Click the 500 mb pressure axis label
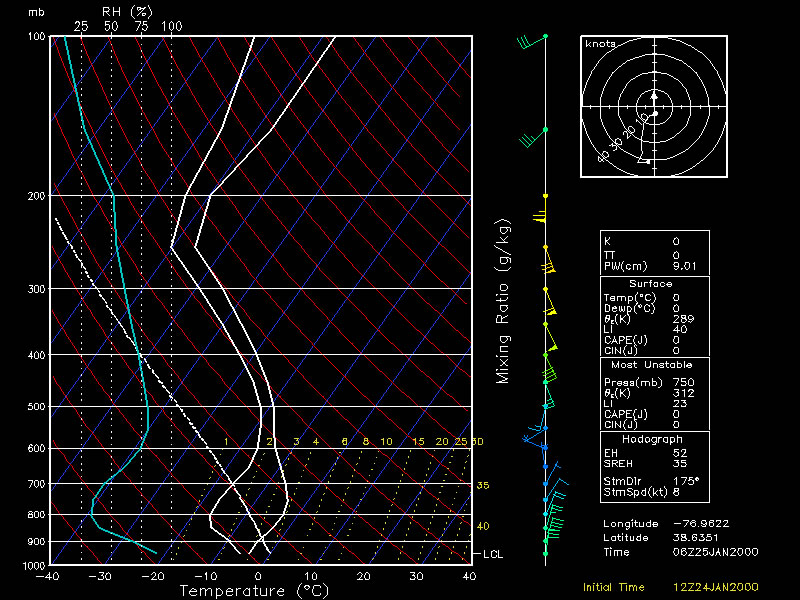 coord(36,407)
